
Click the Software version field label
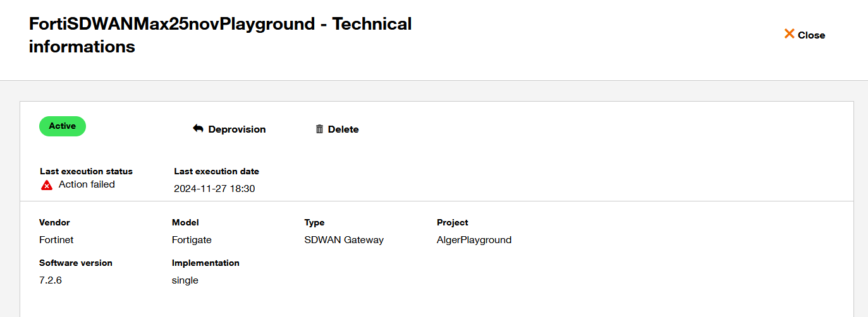76,263
